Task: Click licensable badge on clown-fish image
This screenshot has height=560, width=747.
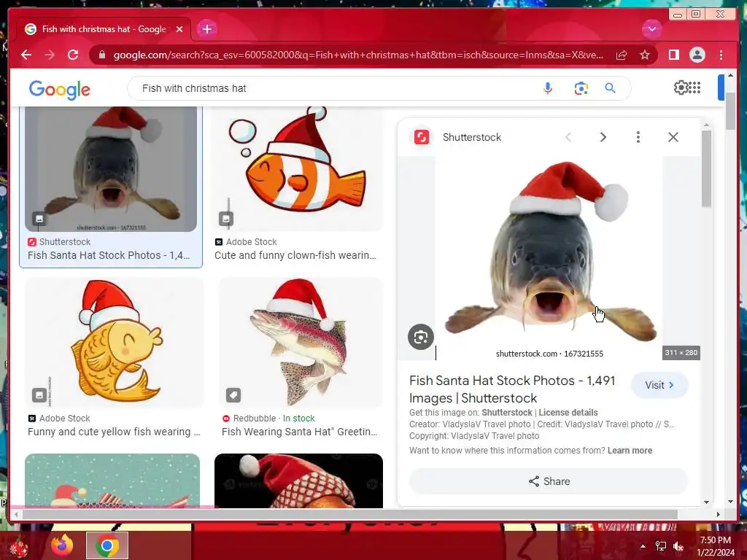Action: tap(226, 219)
